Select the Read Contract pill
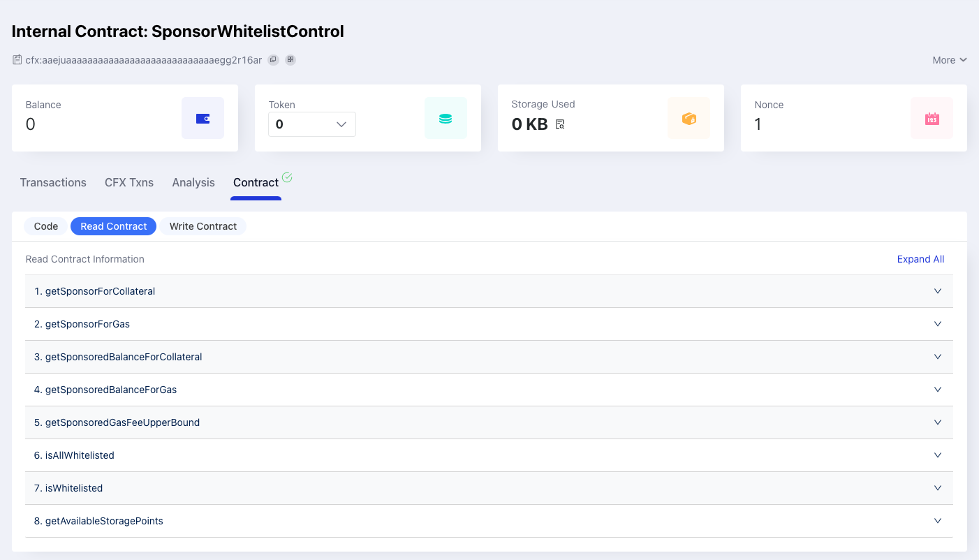Screen dimensions: 979x560 (113, 226)
